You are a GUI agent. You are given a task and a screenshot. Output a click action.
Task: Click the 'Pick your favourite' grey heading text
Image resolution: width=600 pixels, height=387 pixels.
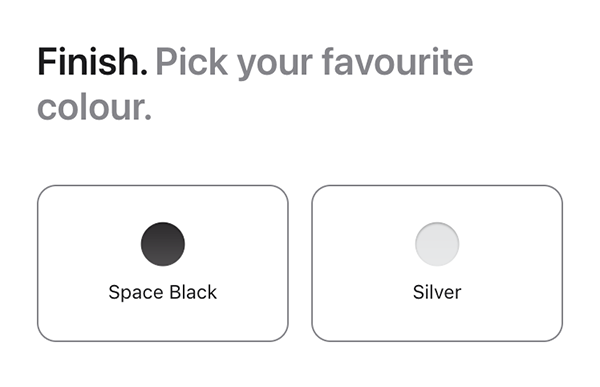point(314,64)
